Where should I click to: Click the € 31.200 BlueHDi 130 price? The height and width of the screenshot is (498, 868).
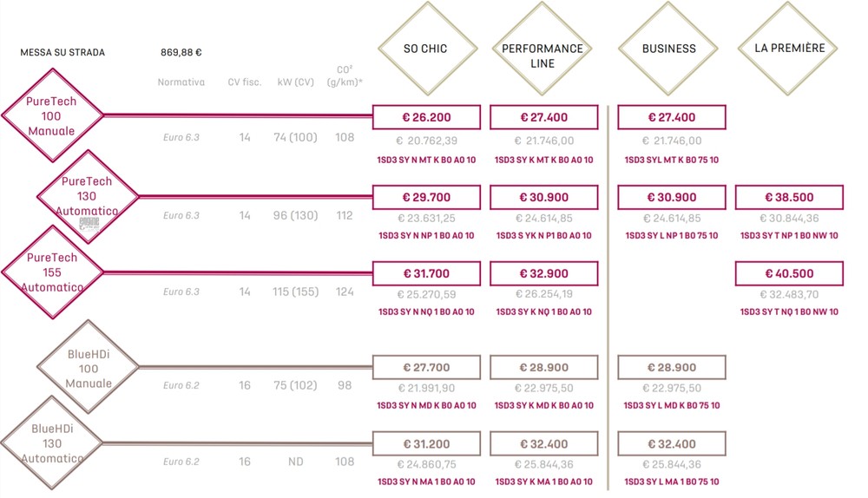(425, 443)
